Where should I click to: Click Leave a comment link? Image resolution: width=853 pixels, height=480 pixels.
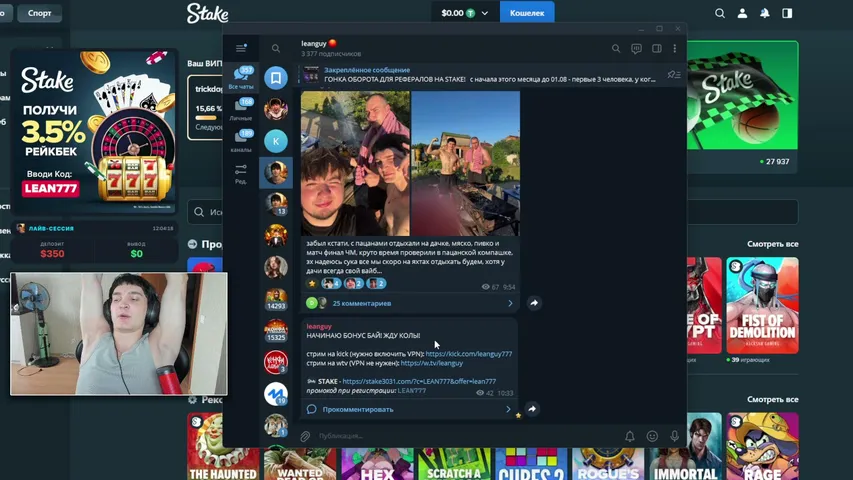click(x=357, y=409)
